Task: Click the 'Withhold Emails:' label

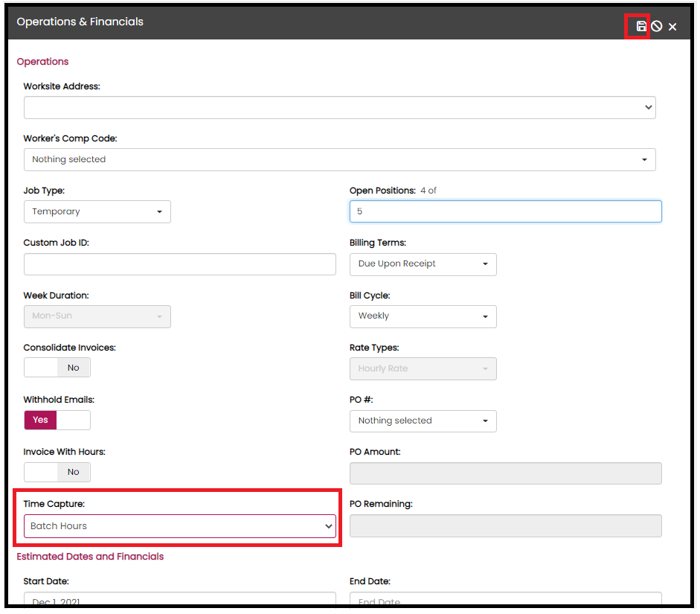Action: tap(59, 400)
